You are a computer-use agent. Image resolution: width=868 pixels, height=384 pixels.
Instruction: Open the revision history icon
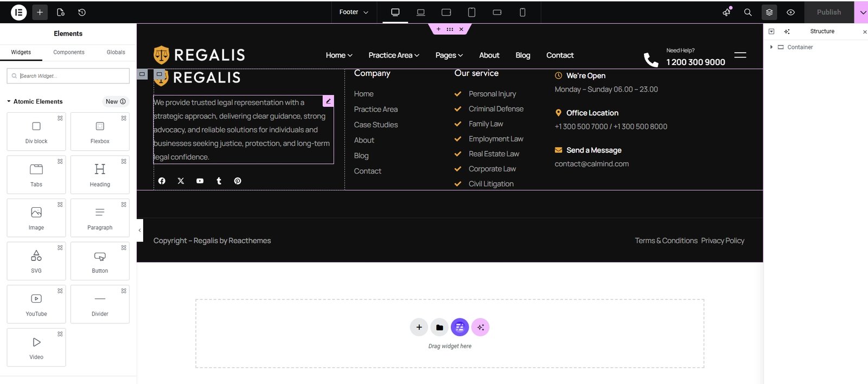pos(82,12)
